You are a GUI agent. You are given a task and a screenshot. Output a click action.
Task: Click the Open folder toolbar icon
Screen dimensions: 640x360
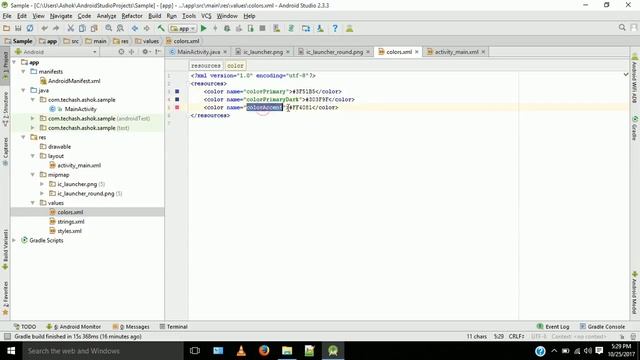pos(6,28)
